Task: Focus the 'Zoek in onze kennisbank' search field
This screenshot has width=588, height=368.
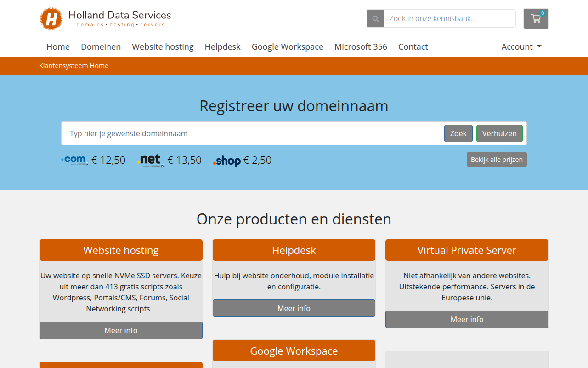Action: 450,19
